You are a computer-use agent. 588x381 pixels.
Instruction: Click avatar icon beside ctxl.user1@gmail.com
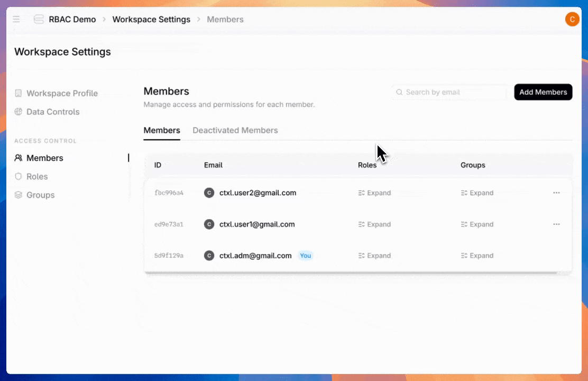click(209, 224)
